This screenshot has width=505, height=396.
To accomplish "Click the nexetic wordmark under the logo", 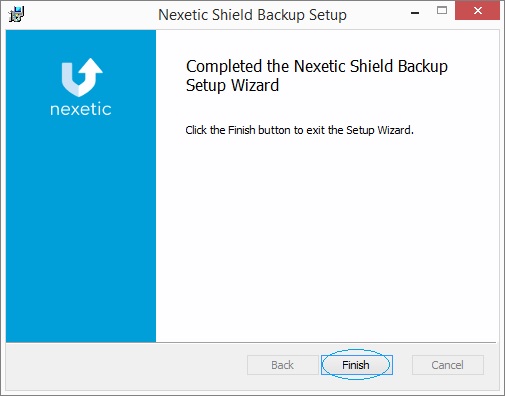I will (81, 109).
